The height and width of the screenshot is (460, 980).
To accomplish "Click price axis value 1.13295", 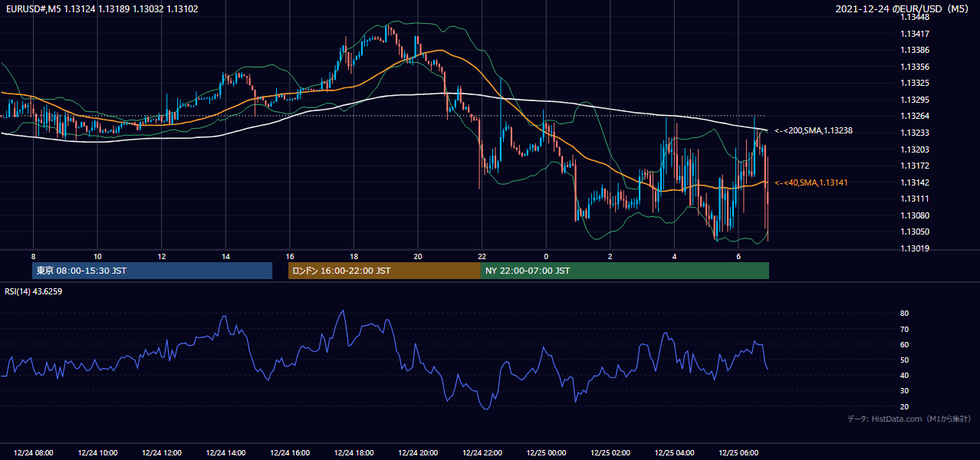I will (916, 100).
